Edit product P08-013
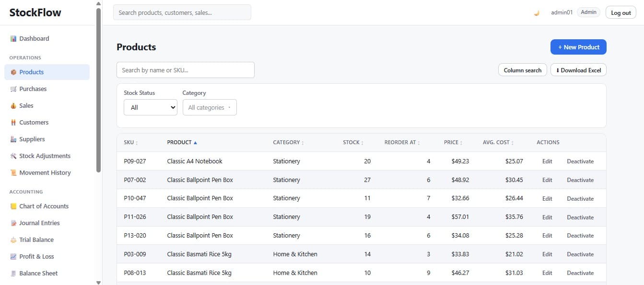Image resolution: width=644 pixels, height=285 pixels. tap(547, 273)
